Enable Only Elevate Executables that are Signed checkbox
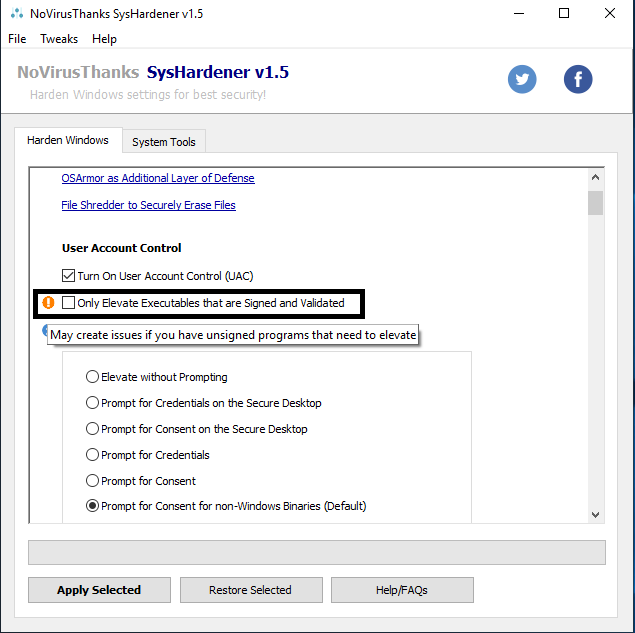 click(x=68, y=303)
